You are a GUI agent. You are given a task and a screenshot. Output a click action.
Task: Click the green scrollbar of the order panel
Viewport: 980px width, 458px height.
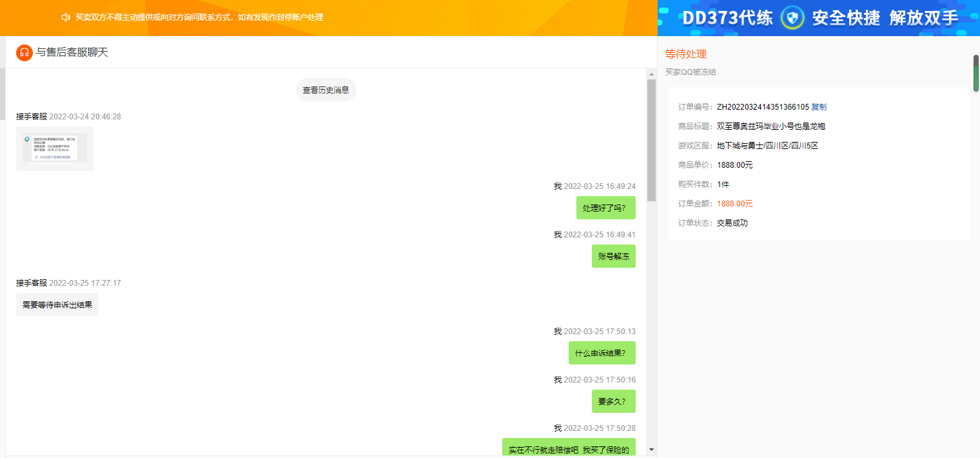(x=975, y=71)
